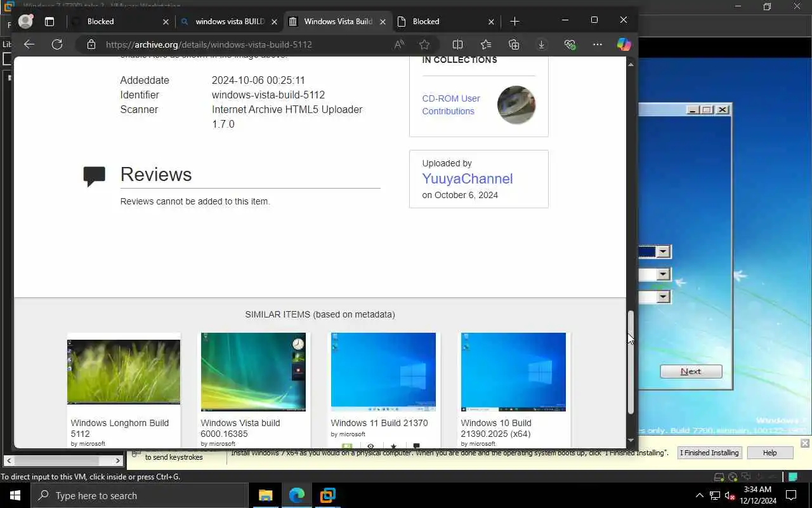Open Collections icon in Edge toolbar

[x=514, y=44]
